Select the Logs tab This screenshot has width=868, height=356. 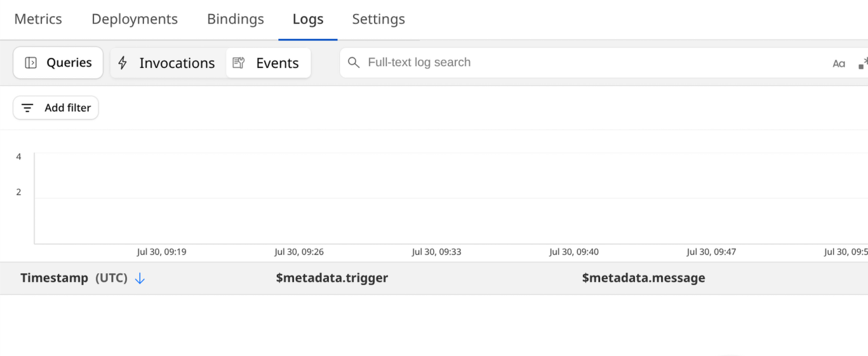coord(308,19)
